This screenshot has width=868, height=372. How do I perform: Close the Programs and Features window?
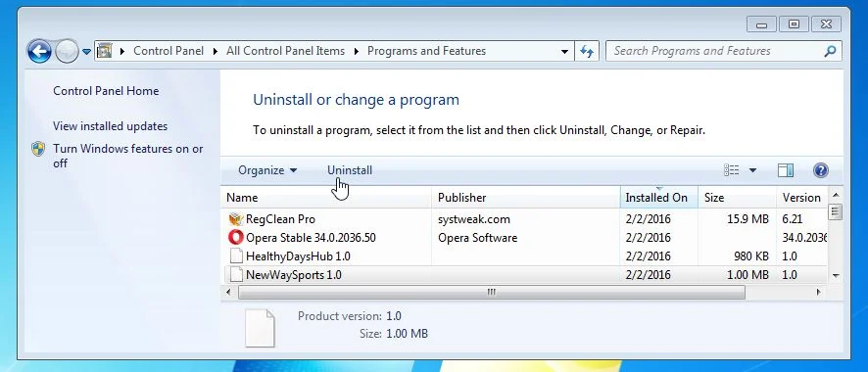[826, 23]
